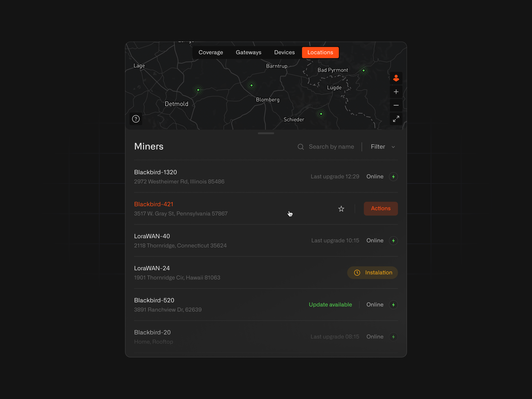Switch to the Gateways tab
Image resolution: width=532 pixels, height=399 pixels.
click(x=248, y=52)
